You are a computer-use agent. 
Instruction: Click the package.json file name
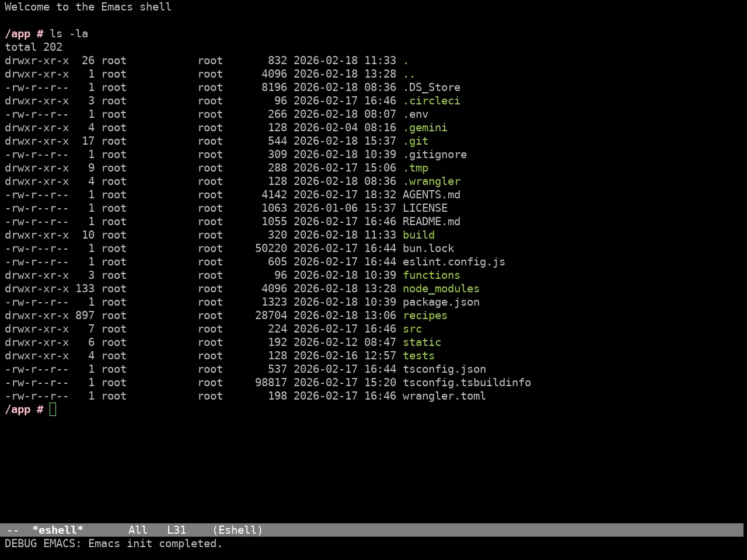(x=441, y=302)
